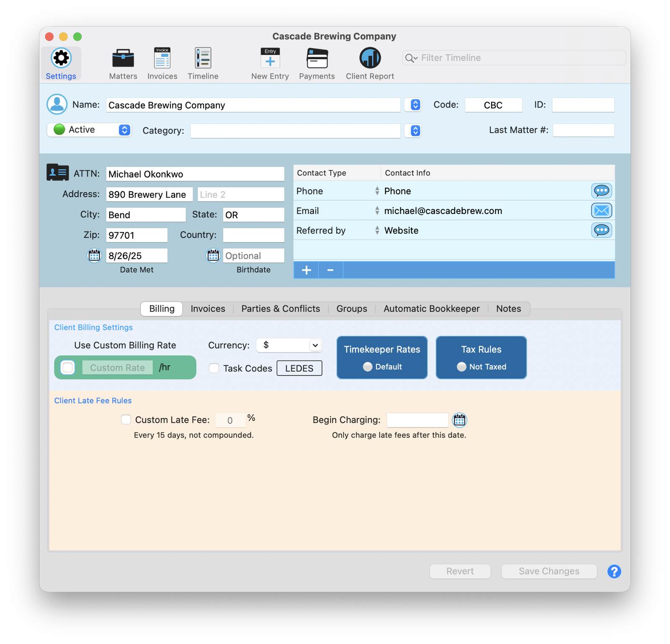Open the Invoices toolbar icon
Image resolution: width=670 pixels, height=644 pixels.
point(162,58)
